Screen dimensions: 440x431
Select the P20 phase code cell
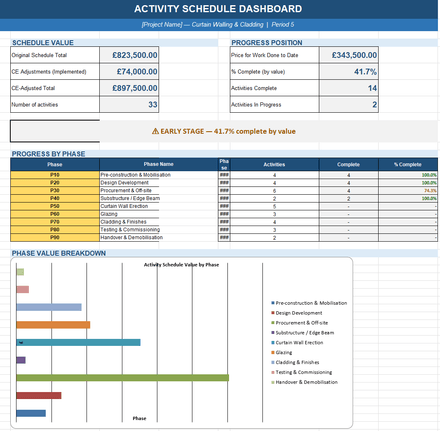55,183
